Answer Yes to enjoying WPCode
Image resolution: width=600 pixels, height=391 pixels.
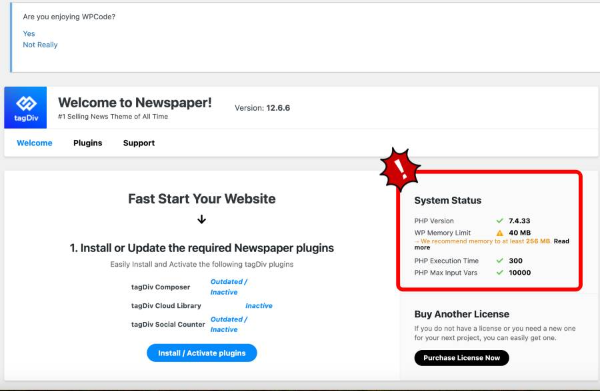coord(29,34)
